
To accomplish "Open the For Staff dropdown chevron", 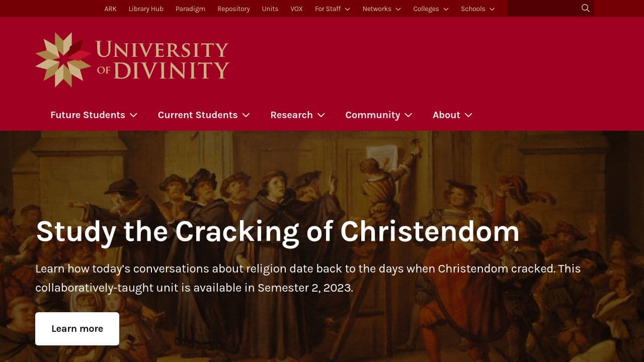I will (x=347, y=9).
